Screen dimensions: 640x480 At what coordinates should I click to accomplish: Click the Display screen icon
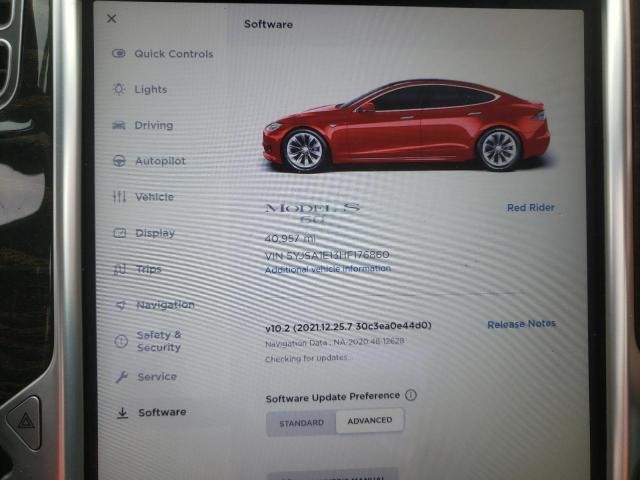click(x=119, y=233)
